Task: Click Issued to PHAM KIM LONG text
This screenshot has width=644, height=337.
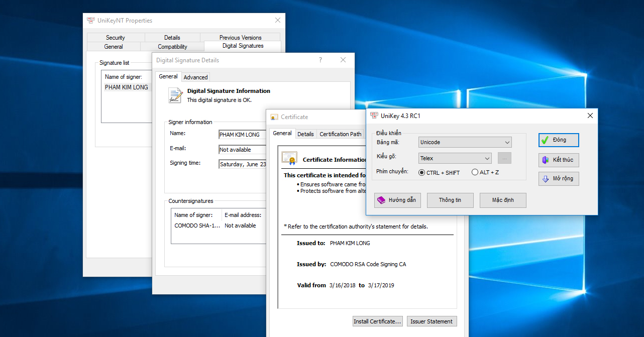Action: tap(350, 243)
